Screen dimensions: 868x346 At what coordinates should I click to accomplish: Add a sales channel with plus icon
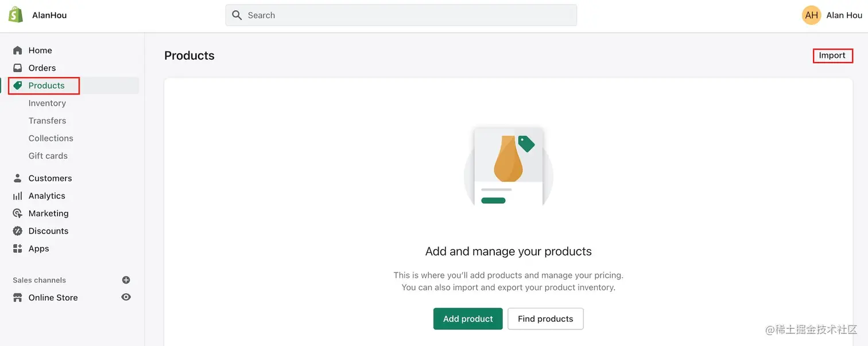pos(126,280)
